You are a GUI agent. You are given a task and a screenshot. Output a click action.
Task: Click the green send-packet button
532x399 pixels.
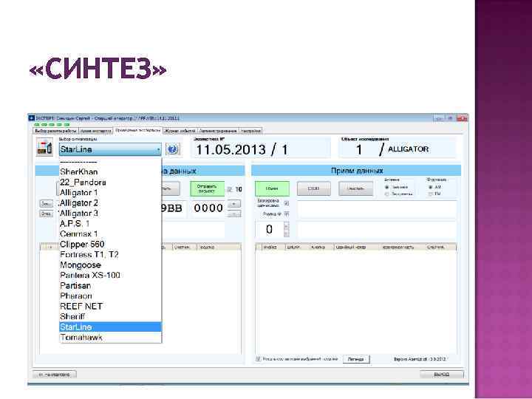(207, 188)
